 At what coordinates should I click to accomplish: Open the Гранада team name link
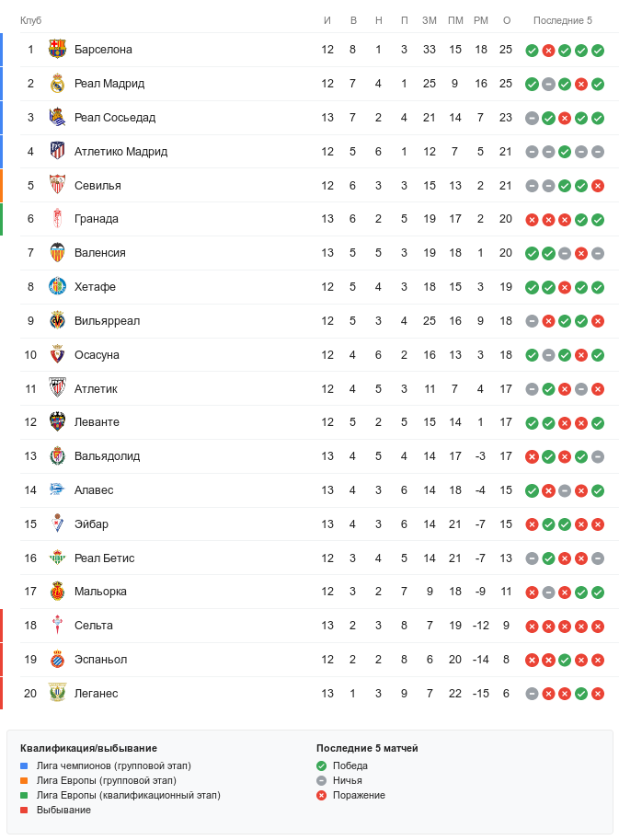[x=97, y=219]
